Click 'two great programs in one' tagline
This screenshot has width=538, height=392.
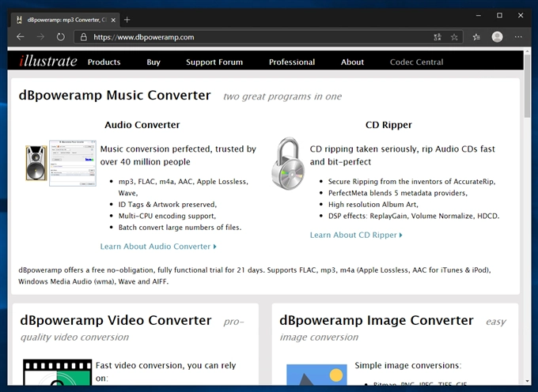tap(282, 96)
